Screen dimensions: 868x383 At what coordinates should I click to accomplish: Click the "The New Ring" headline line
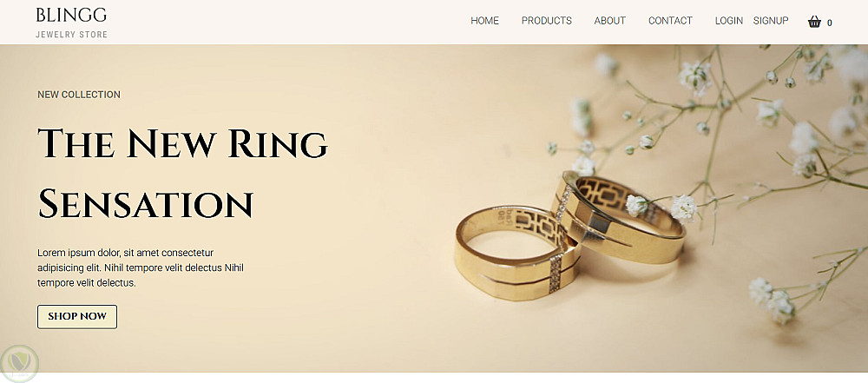click(x=182, y=143)
